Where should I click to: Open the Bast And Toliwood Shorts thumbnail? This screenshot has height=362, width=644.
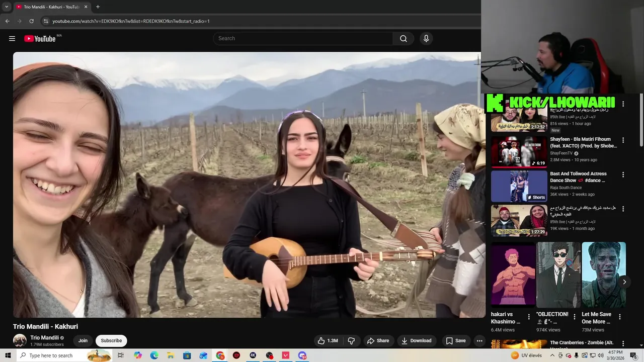(x=519, y=186)
